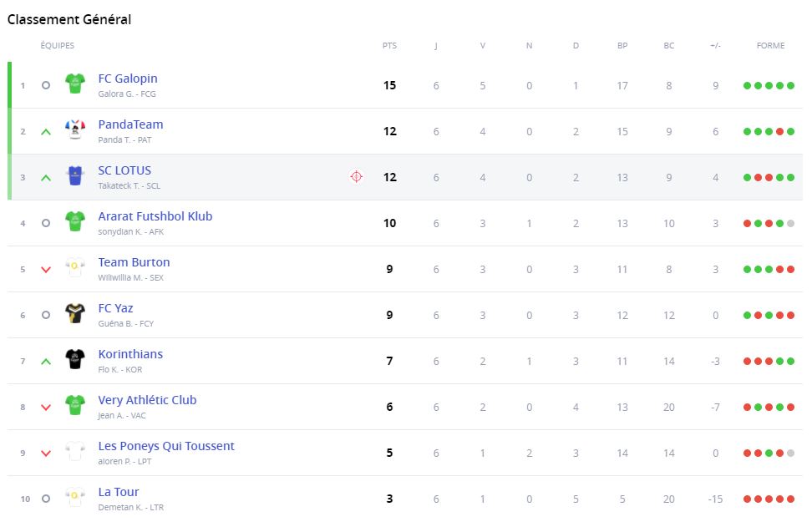This screenshot has height=522, width=812.
Task: Sort by the PTS column header
Action: coord(389,46)
